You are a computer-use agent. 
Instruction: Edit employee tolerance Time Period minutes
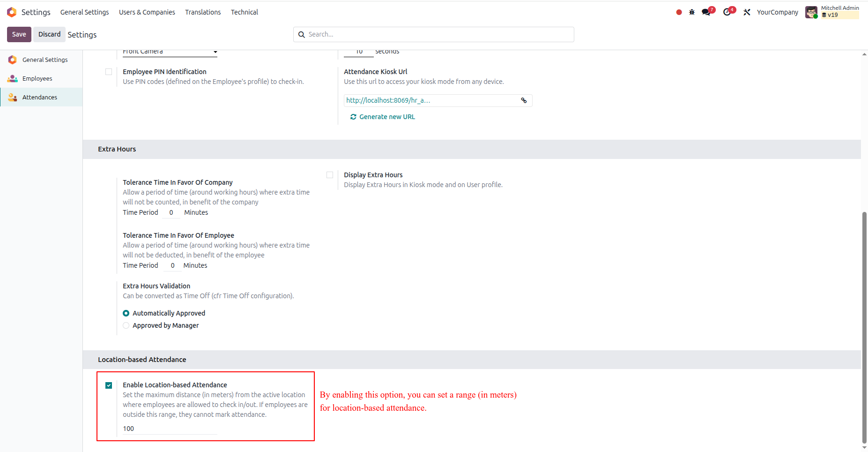click(172, 265)
